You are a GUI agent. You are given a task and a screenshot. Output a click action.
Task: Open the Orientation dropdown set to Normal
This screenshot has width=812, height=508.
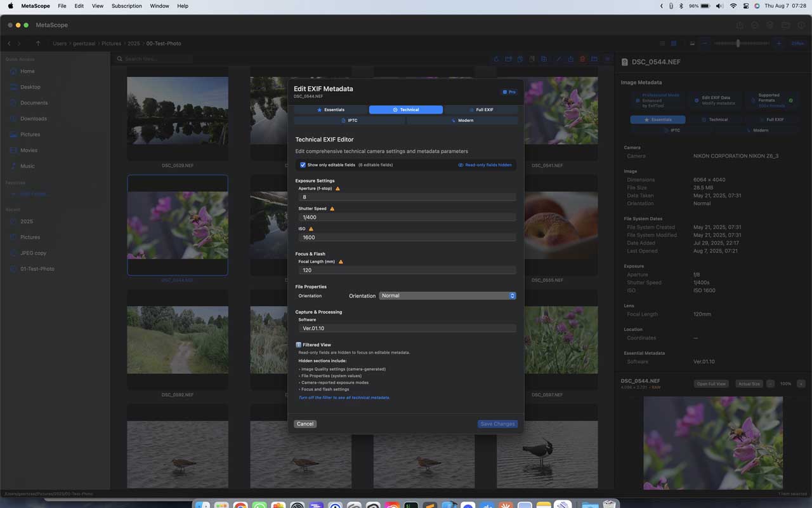pyautogui.click(x=447, y=296)
